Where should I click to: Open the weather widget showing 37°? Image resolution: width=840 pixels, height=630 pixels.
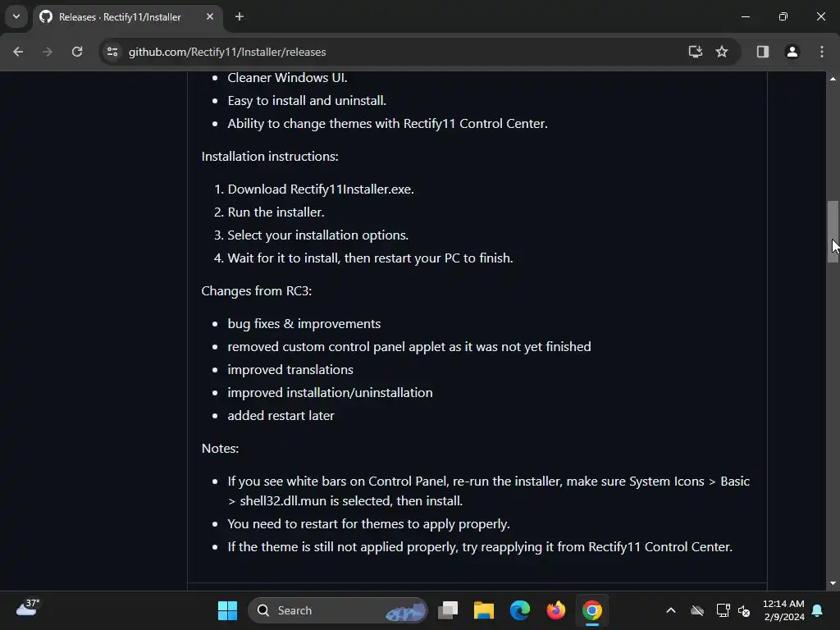coord(28,608)
